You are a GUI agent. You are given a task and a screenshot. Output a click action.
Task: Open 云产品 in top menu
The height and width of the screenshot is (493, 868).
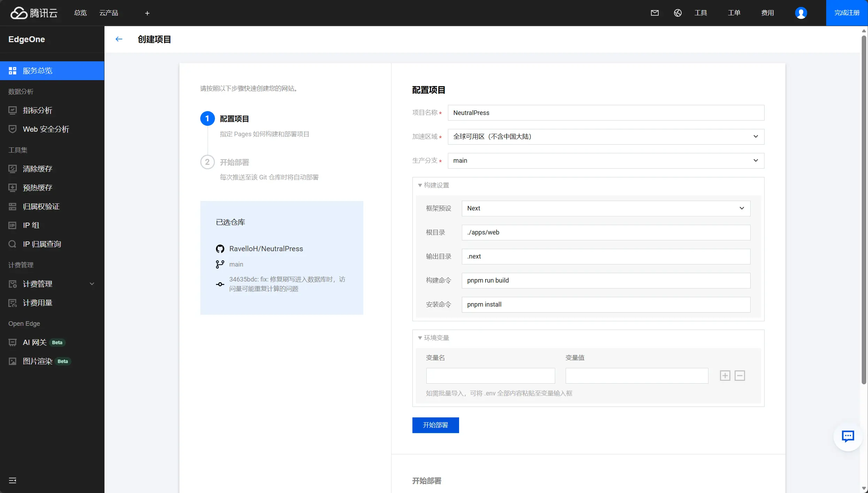pos(109,13)
